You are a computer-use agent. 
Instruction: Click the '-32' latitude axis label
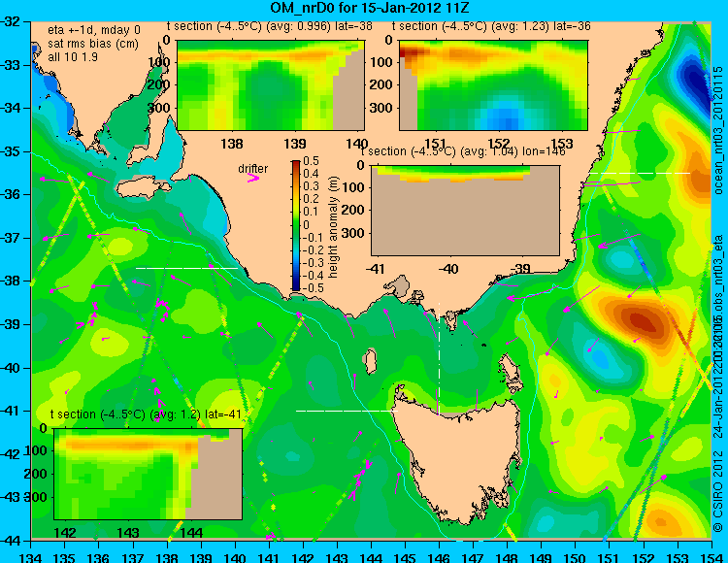point(12,21)
